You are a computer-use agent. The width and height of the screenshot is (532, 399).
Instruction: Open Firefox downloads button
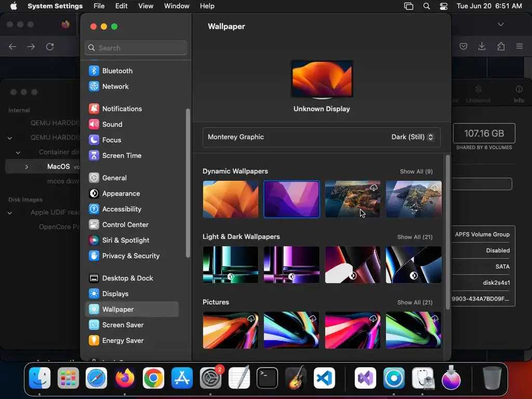tap(482, 46)
